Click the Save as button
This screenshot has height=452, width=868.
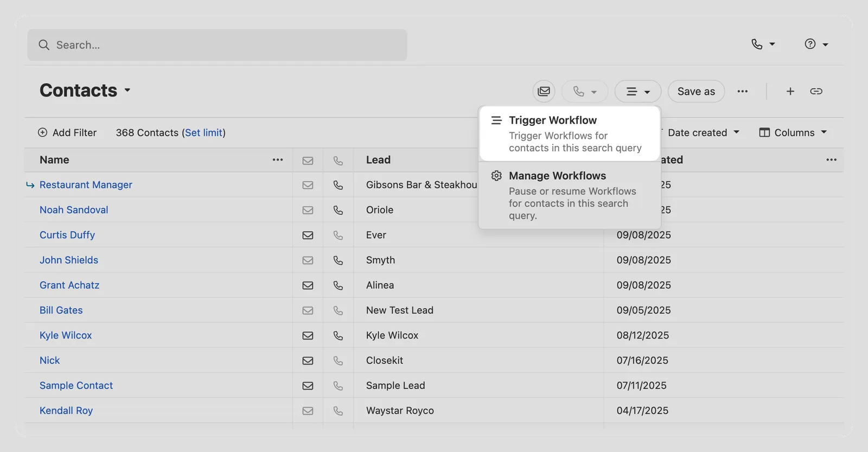coord(696,91)
